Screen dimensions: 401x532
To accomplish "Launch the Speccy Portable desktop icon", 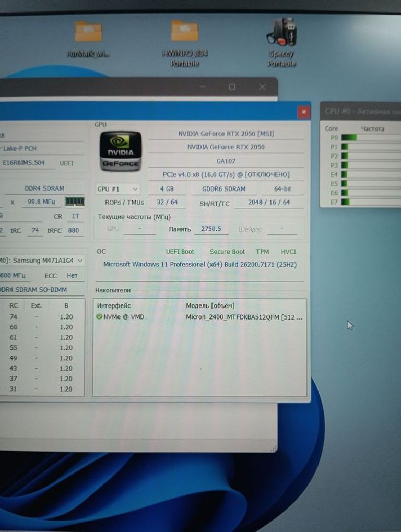I will (281, 43).
